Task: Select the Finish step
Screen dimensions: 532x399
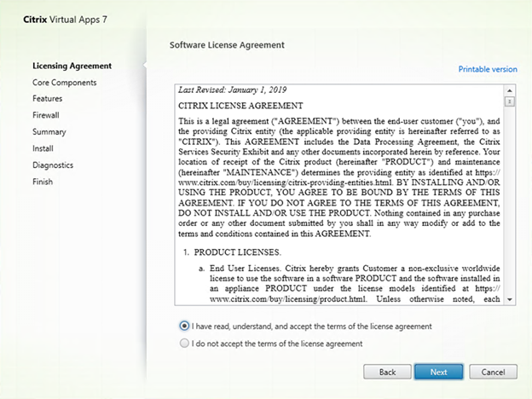Action: (x=43, y=182)
